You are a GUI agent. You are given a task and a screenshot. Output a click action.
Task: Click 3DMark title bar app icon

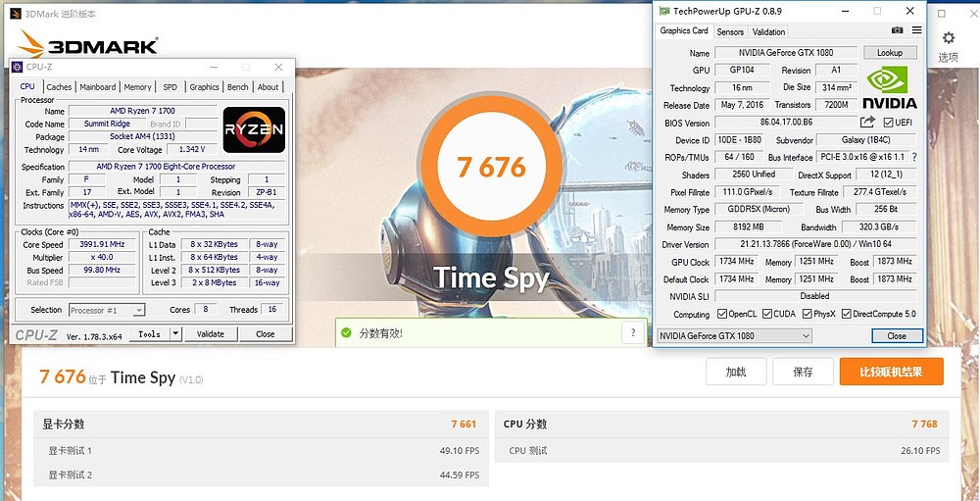click(x=16, y=13)
